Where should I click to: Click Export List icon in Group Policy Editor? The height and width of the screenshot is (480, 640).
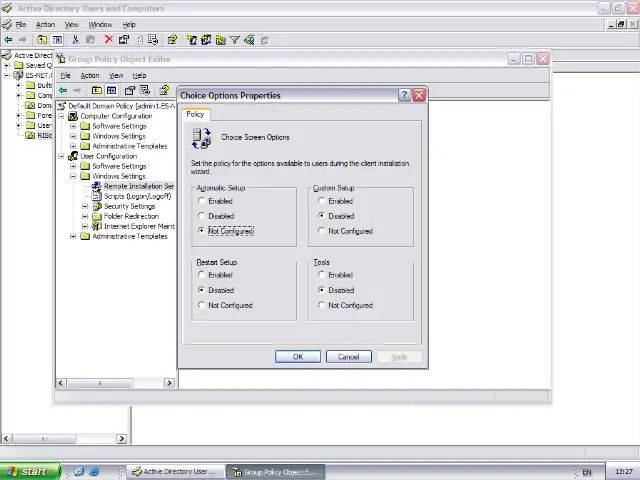tap(145, 90)
